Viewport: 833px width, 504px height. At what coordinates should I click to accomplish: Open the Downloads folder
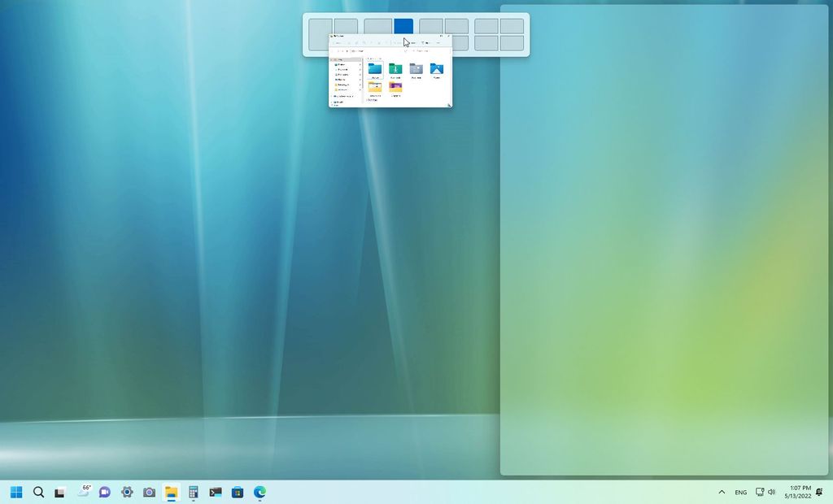point(396,70)
